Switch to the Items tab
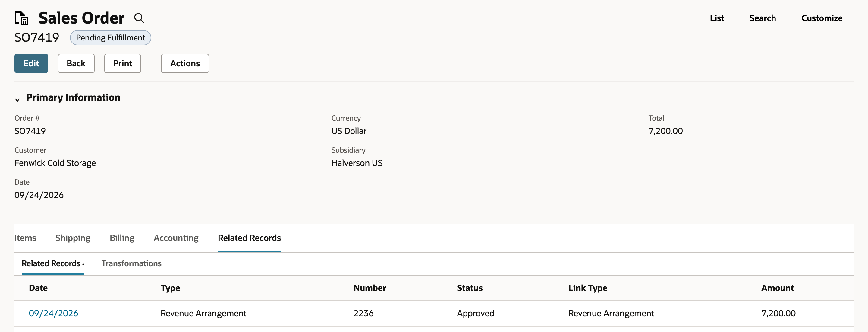 [25, 238]
